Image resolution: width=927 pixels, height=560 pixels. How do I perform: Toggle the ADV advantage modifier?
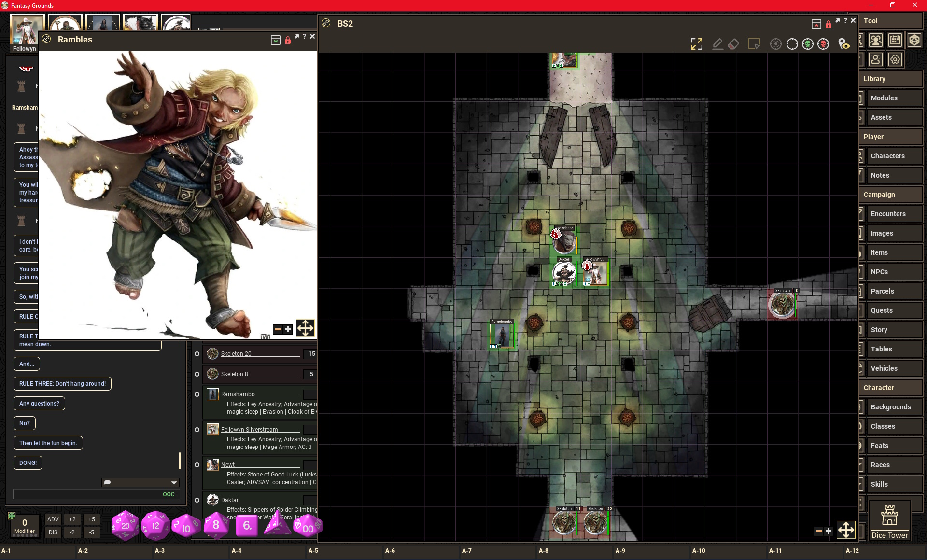click(53, 519)
